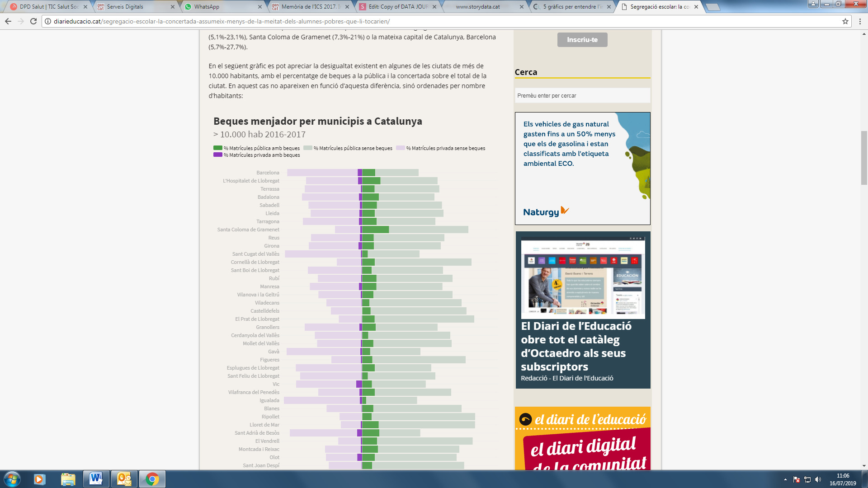Viewport: 868px width, 488px height.
Task: Open the Outlook icon in taskbar
Action: [x=124, y=479]
